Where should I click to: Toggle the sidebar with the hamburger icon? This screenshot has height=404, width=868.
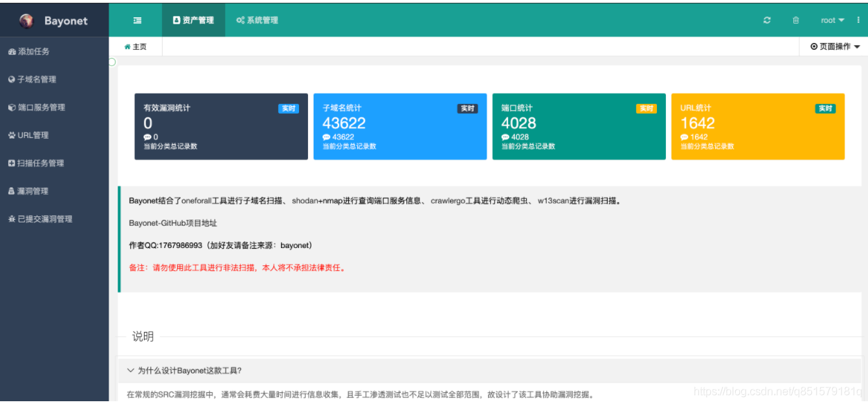(x=138, y=20)
